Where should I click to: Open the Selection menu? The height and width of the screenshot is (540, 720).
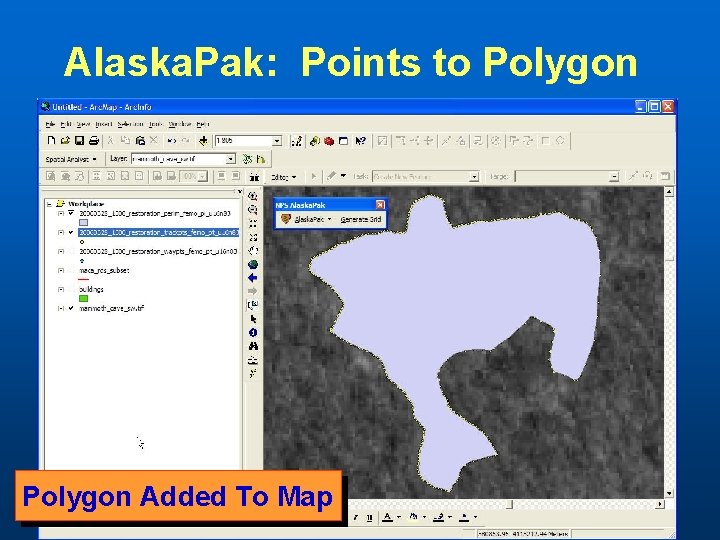pos(130,124)
